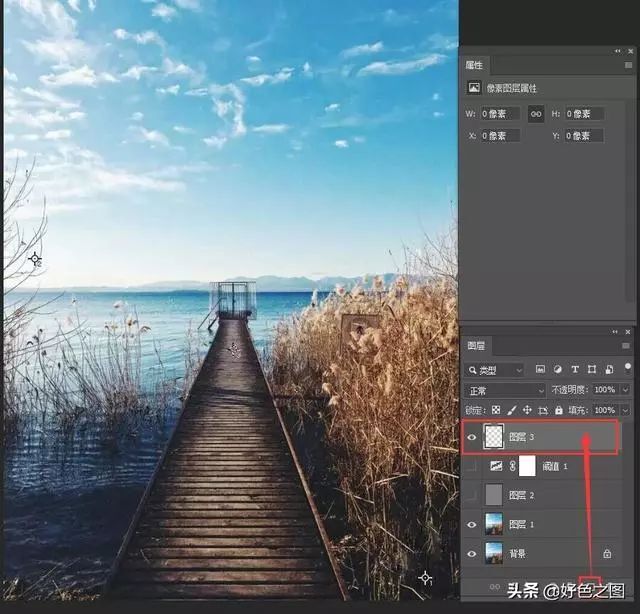Click the W width input field

[500, 114]
